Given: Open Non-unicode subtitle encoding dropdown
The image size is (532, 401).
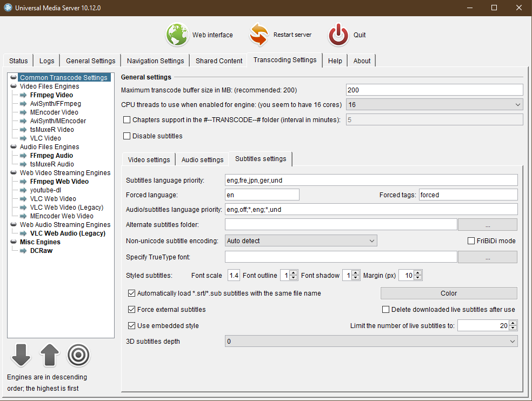Looking at the screenshot, I should click(301, 241).
